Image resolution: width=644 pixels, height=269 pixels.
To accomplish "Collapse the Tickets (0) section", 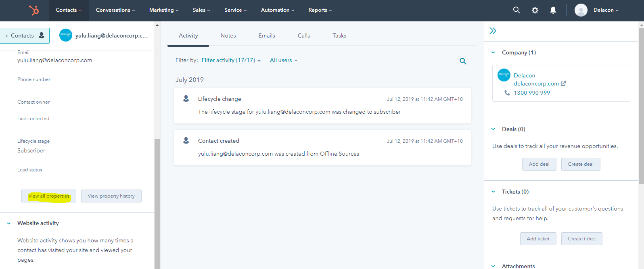I will [x=493, y=192].
